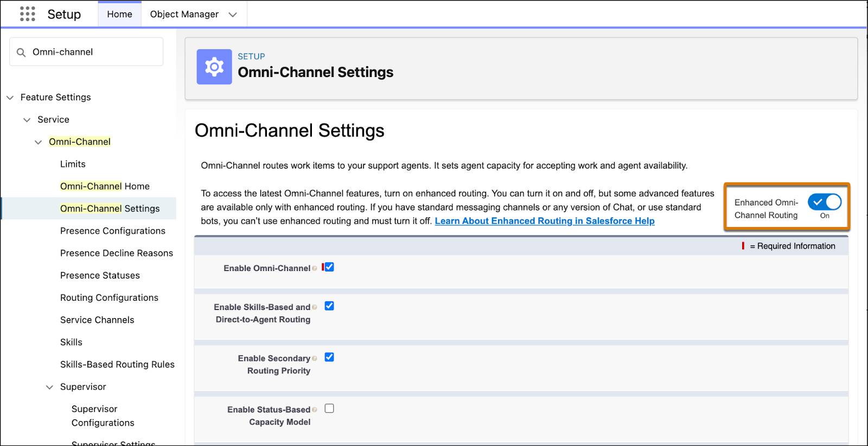Open Presence Configurations
Viewport: 868px width, 446px height.
(113, 231)
